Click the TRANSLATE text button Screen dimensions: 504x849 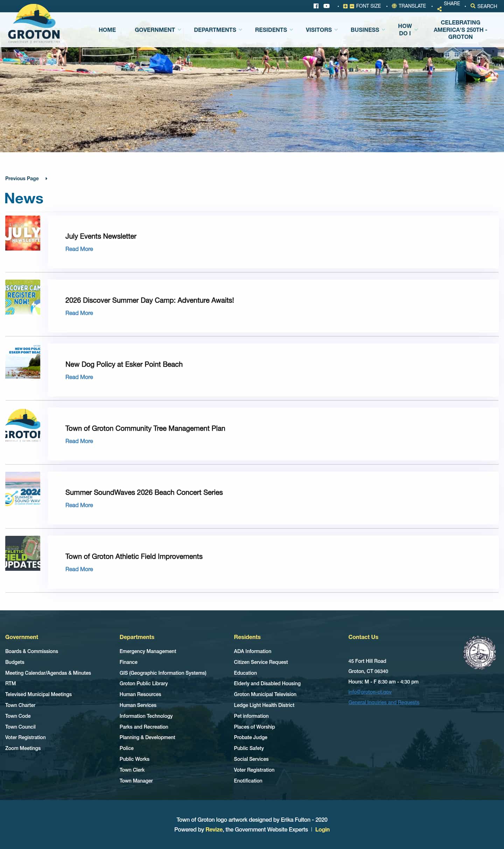tap(412, 6)
